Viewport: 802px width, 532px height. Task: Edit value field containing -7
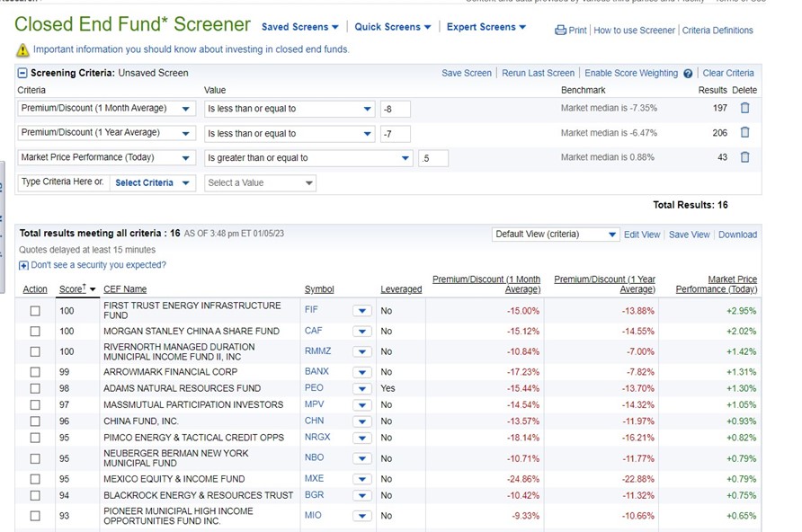[x=395, y=133]
